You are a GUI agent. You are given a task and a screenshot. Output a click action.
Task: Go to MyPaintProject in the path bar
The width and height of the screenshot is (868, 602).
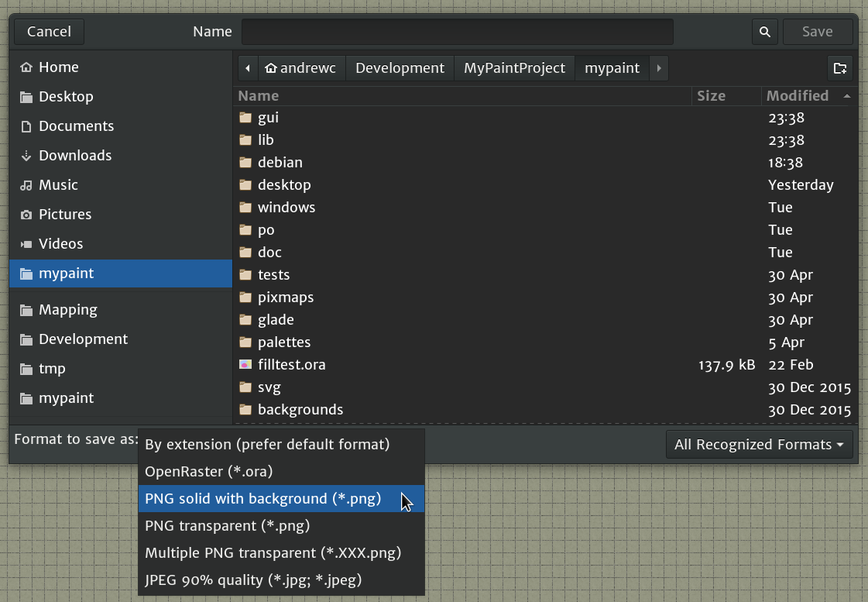(x=514, y=68)
